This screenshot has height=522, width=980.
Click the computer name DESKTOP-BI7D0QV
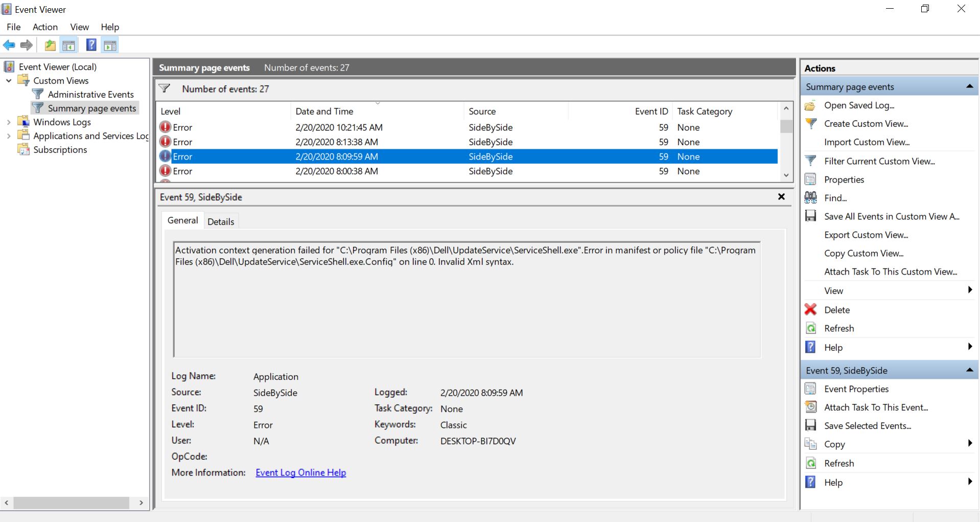click(478, 441)
